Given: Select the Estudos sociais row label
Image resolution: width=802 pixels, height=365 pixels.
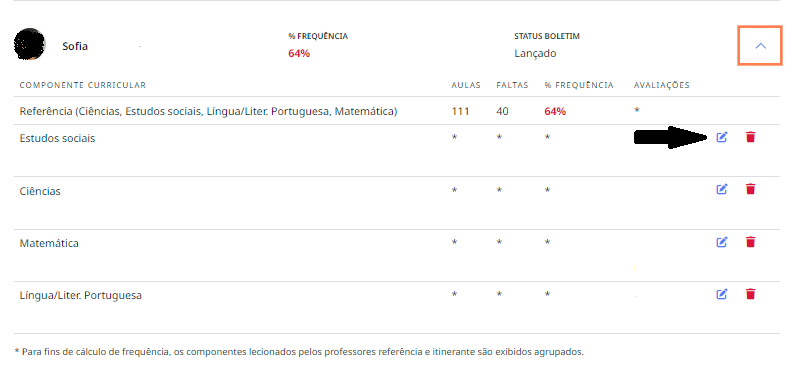Looking at the screenshot, I should [x=57, y=139].
